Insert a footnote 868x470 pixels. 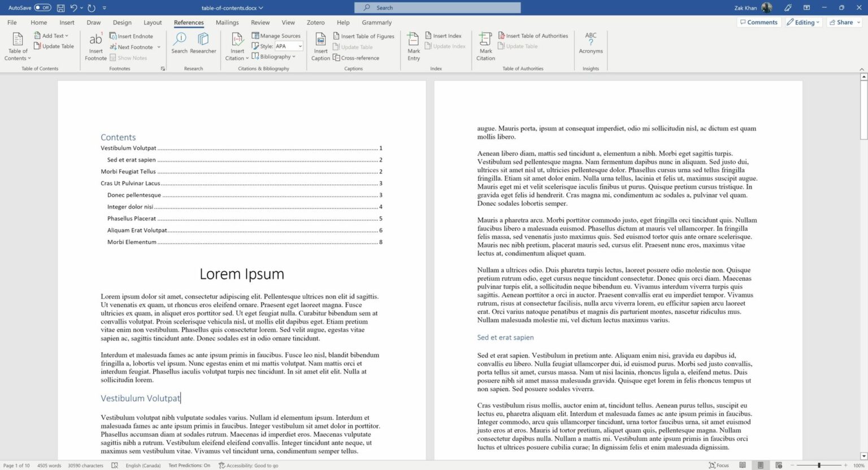(x=95, y=46)
